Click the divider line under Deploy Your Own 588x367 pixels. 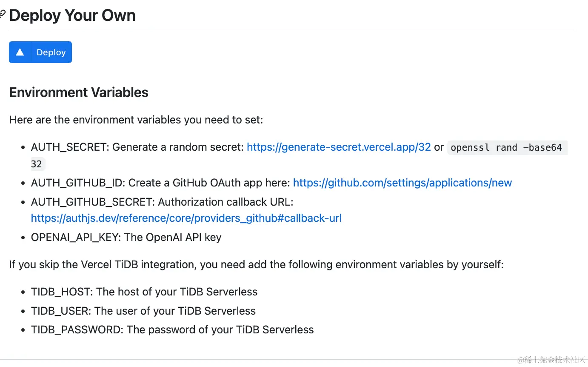[291, 30]
